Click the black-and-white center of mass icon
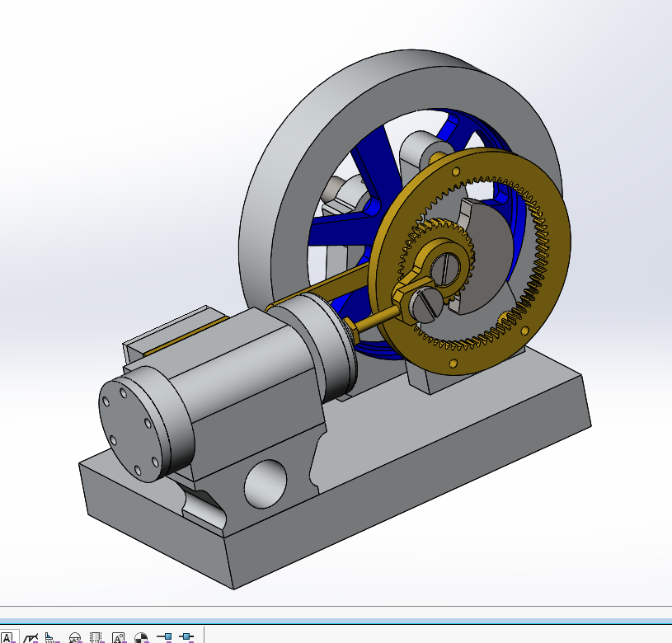672x643 pixels. coord(140,637)
